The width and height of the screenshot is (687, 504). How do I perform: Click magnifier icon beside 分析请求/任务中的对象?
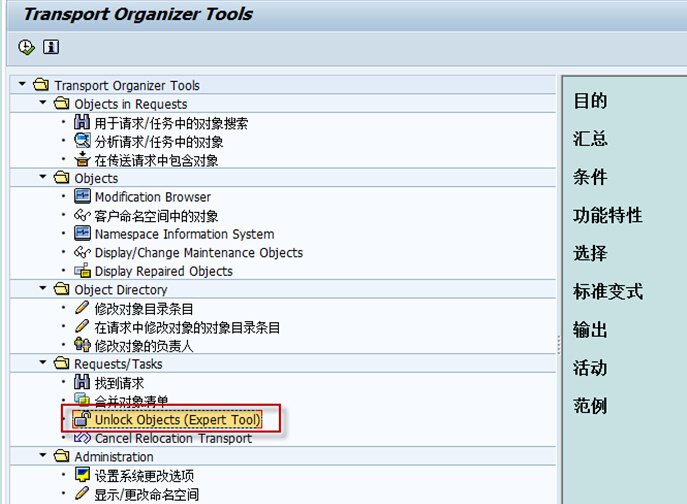[82, 141]
